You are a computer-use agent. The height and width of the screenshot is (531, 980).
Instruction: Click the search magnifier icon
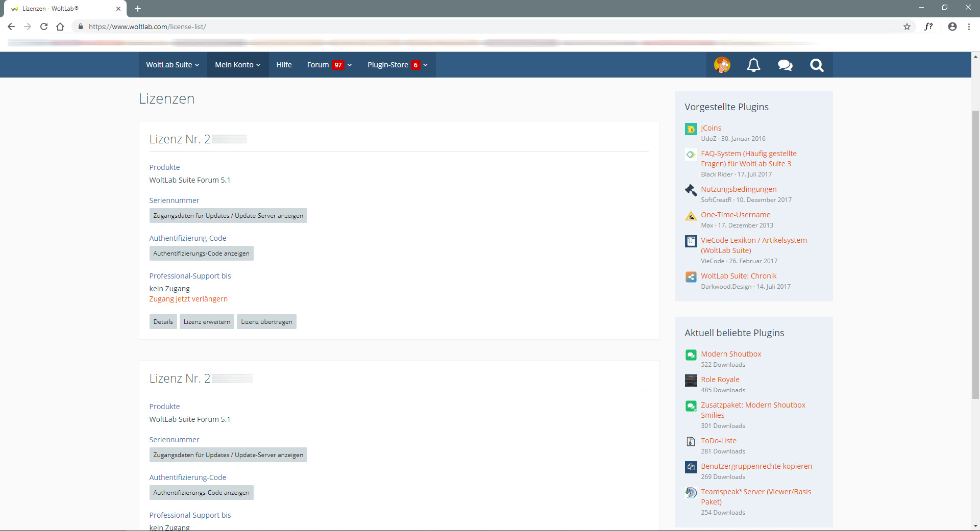(817, 65)
